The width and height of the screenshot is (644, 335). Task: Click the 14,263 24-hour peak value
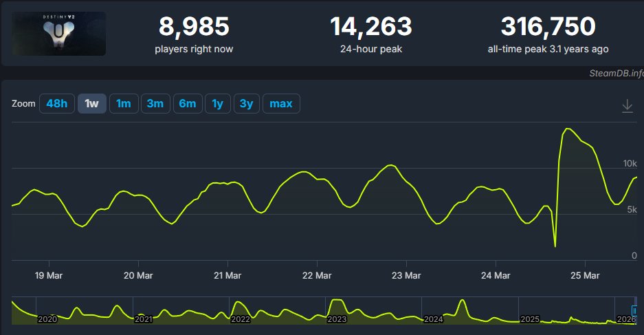pyautogui.click(x=371, y=26)
